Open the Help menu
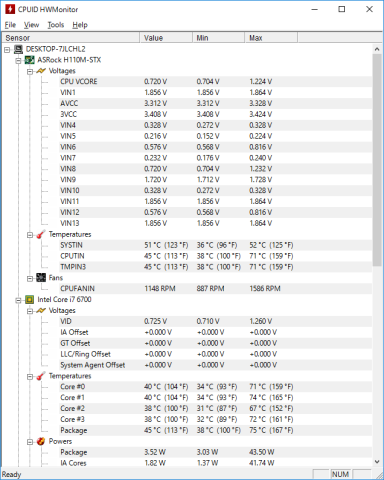The image size is (384, 480). [80, 25]
